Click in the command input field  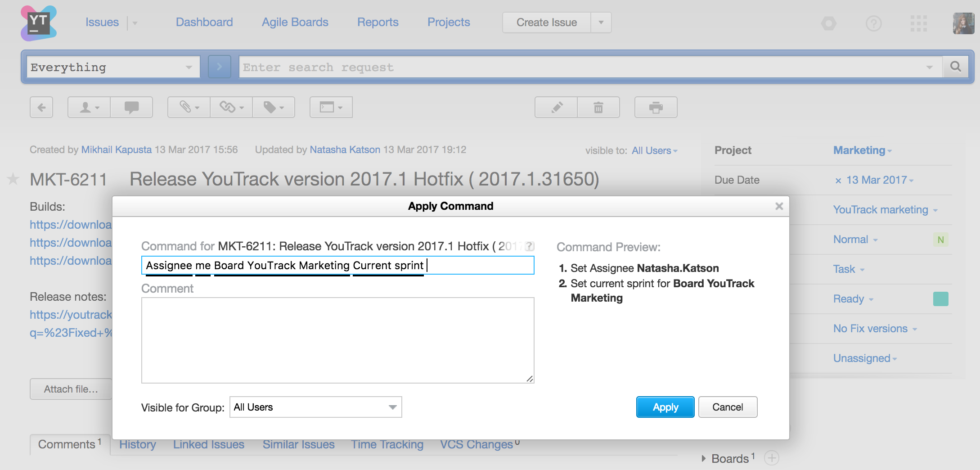click(338, 265)
